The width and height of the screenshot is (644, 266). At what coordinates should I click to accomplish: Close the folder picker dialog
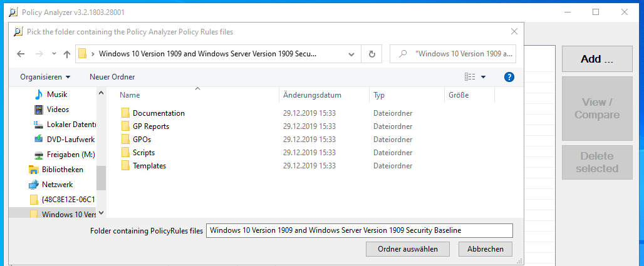[514, 31]
